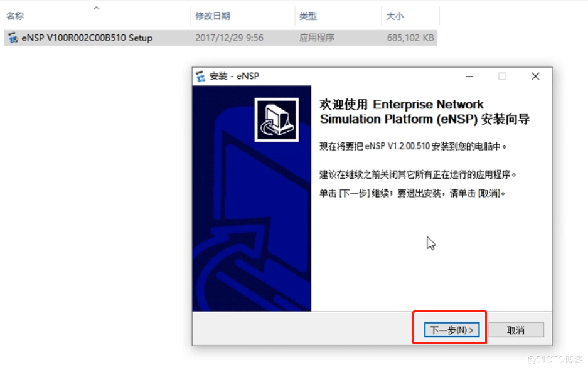Click the 685,102 KB size cell

(410, 38)
